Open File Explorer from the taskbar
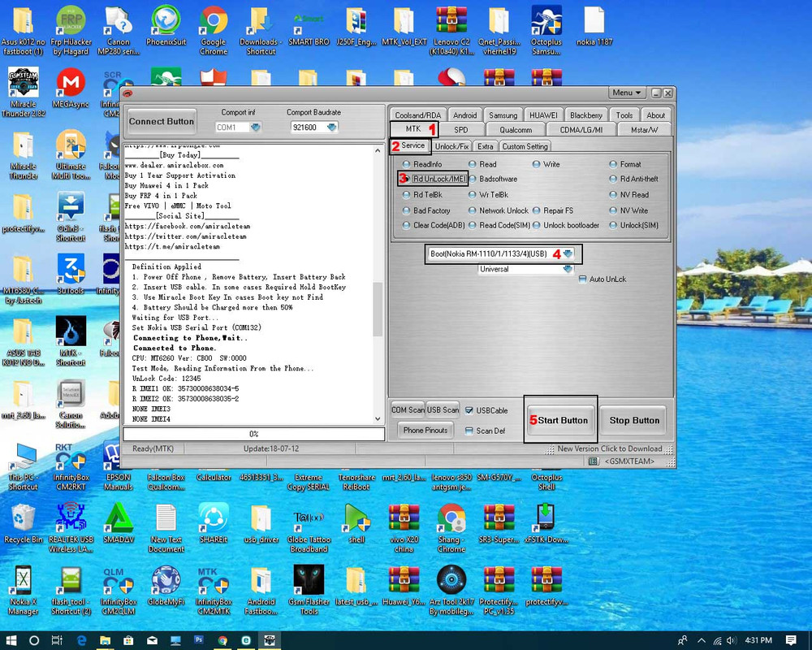 pos(105,640)
